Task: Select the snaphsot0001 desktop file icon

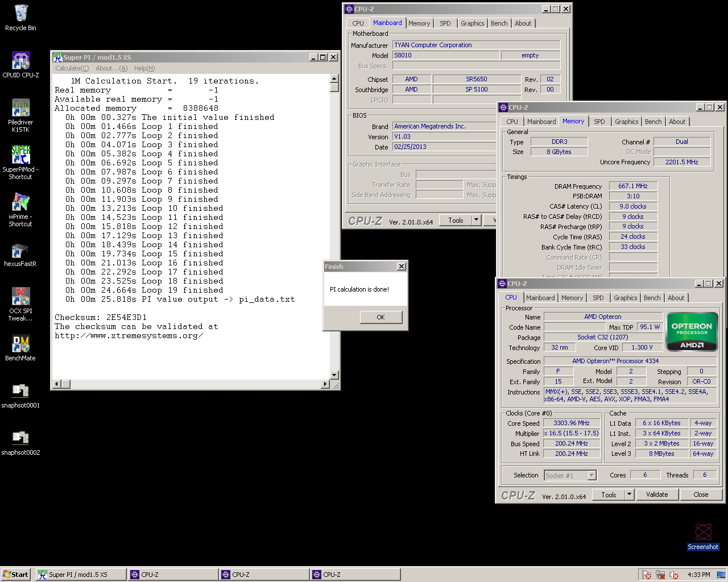Action: coord(20,394)
